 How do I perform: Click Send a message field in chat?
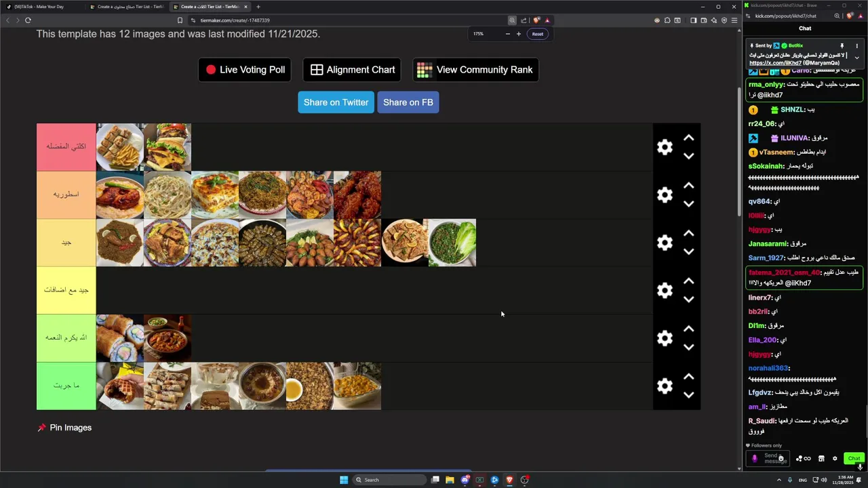click(768, 459)
